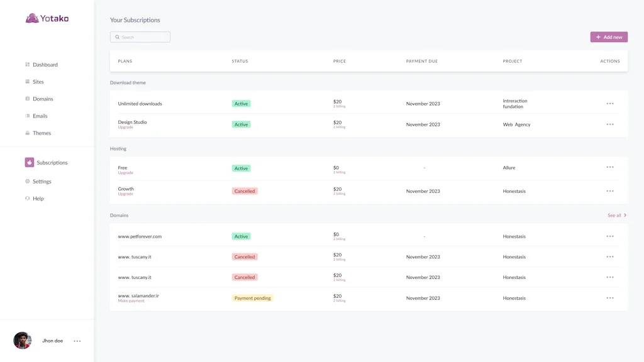This screenshot has height=362, width=644.
Task: Click Make payment under www.salamander.ir
Action: [131, 301]
